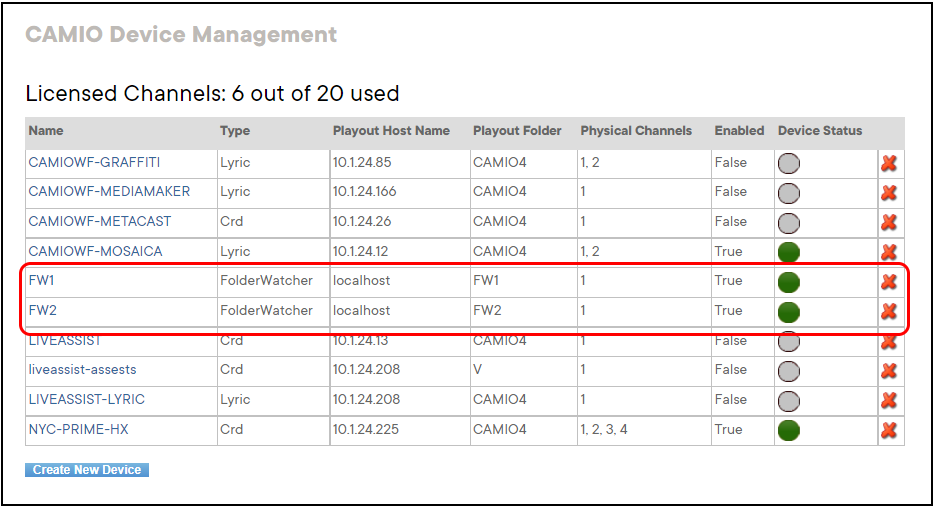Click the Device Status column header
The width and height of the screenshot is (937, 508).
(x=819, y=131)
